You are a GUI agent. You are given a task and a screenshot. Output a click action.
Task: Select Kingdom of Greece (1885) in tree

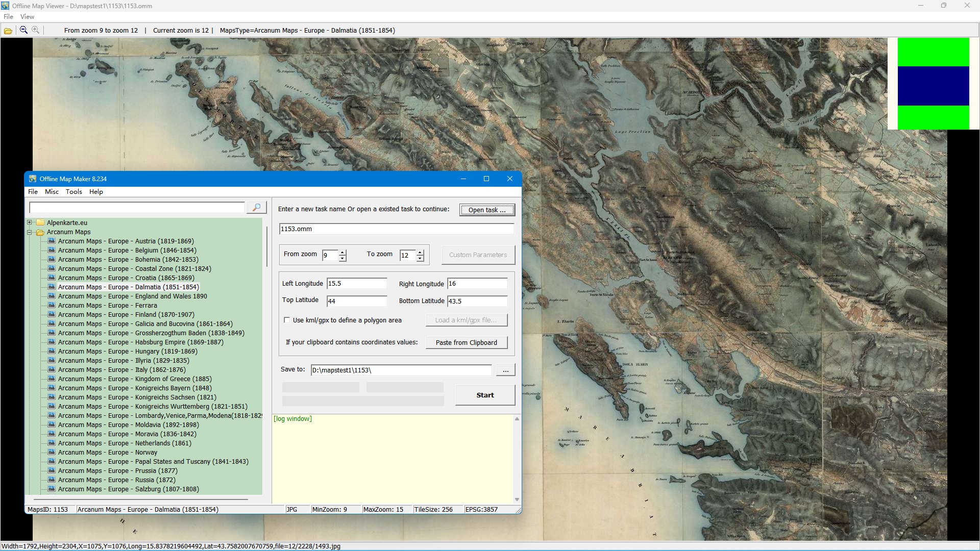click(135, 379)
